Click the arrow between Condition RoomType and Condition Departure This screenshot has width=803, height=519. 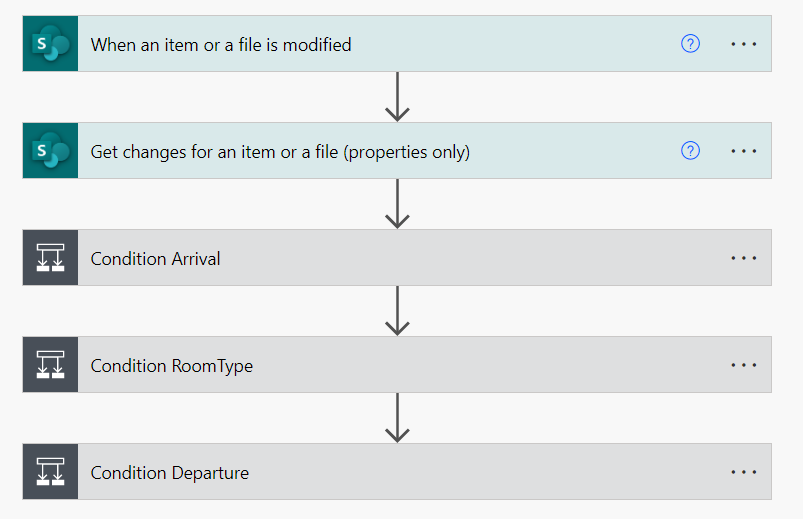pyautogui.click(x=398, y=418)
